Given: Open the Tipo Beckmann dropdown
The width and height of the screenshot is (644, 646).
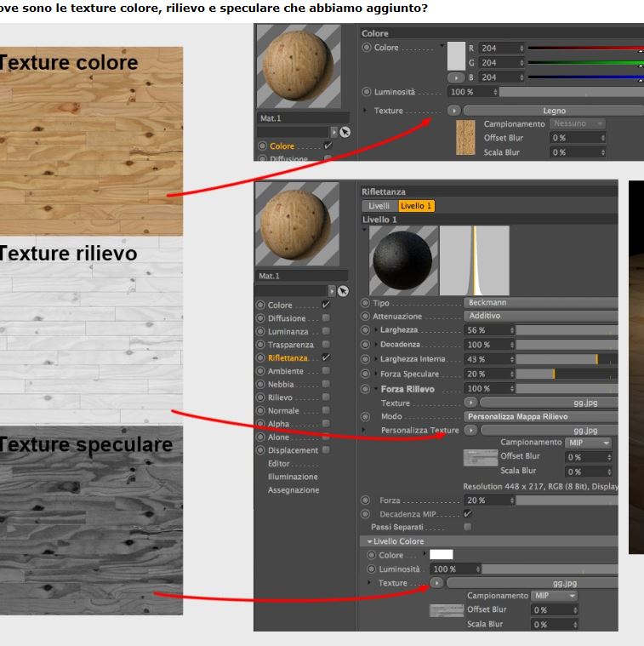Looking at the screenshot, I should click(541, 302).
